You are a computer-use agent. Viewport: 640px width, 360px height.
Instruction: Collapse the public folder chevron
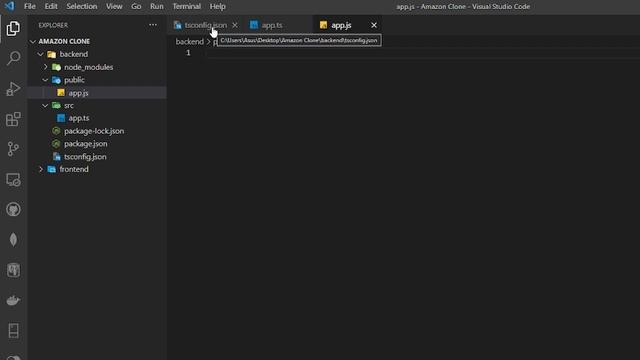click(x=45, y=80)
